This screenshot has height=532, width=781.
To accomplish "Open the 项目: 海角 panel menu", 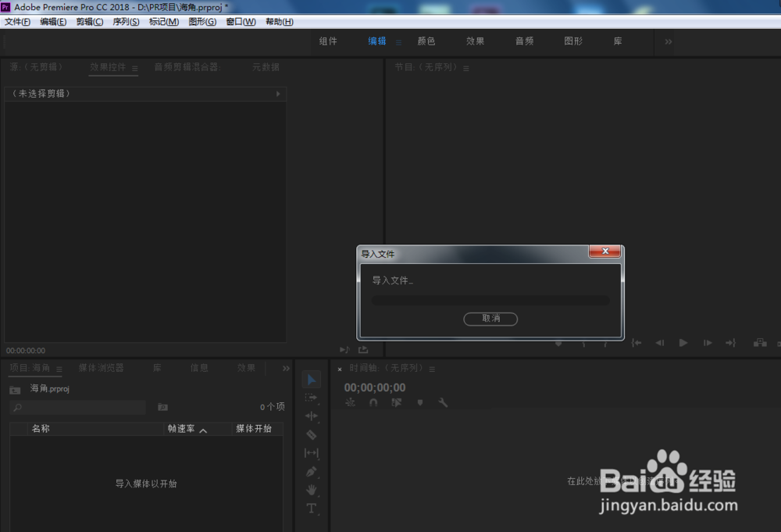I will (59, 369).
